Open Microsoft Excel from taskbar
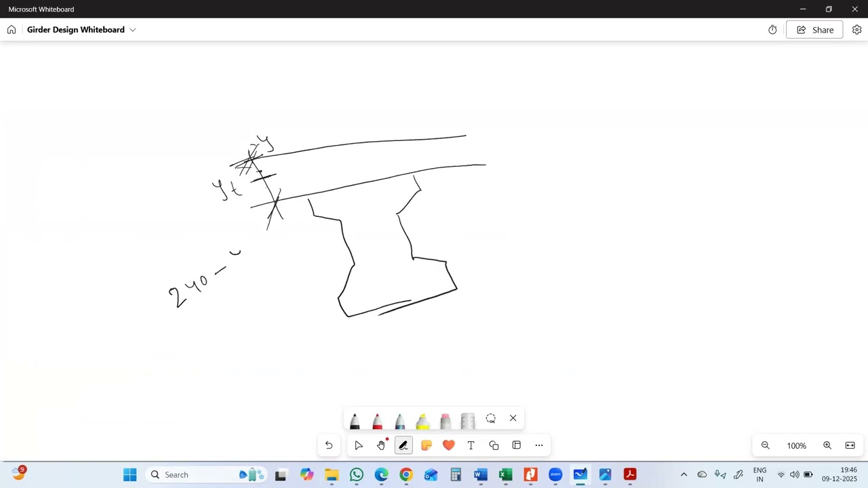Viewport: 868px width, 488px height. pyautogui.click(x=505, y=474)
